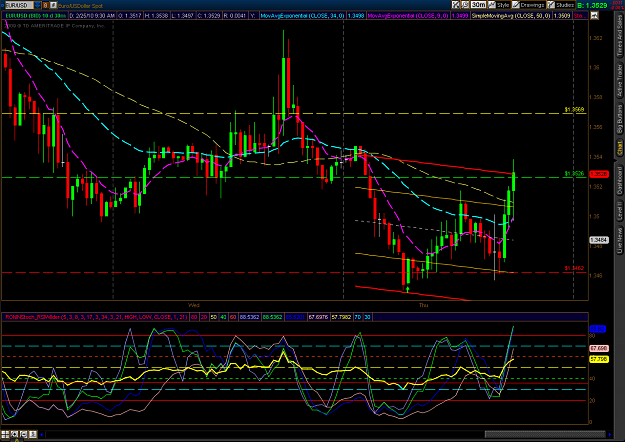Open the 30m timeframe selector

pos(478,5)
